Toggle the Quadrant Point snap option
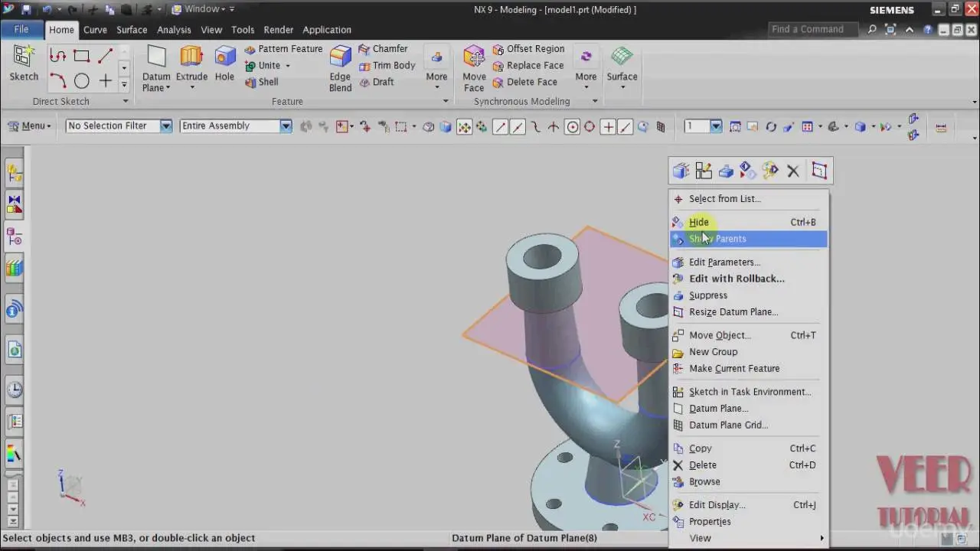The image size is (980, 551). (590, 127)
